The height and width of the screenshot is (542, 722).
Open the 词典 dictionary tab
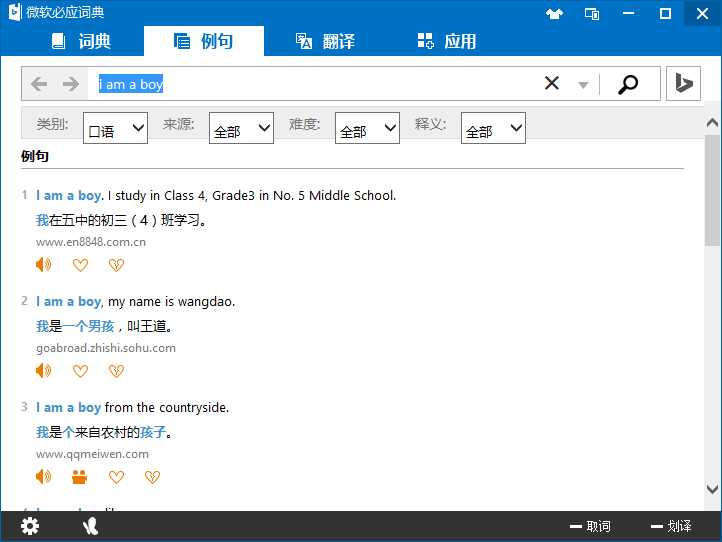click(x=81, y=41)
